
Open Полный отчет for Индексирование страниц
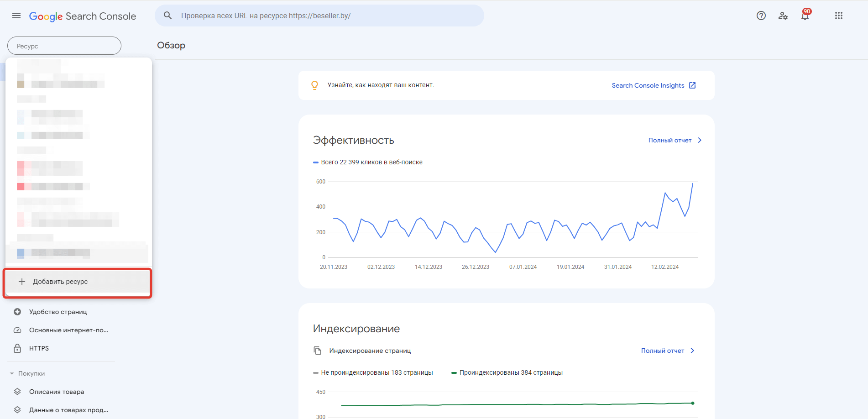(x=663, y=351)
